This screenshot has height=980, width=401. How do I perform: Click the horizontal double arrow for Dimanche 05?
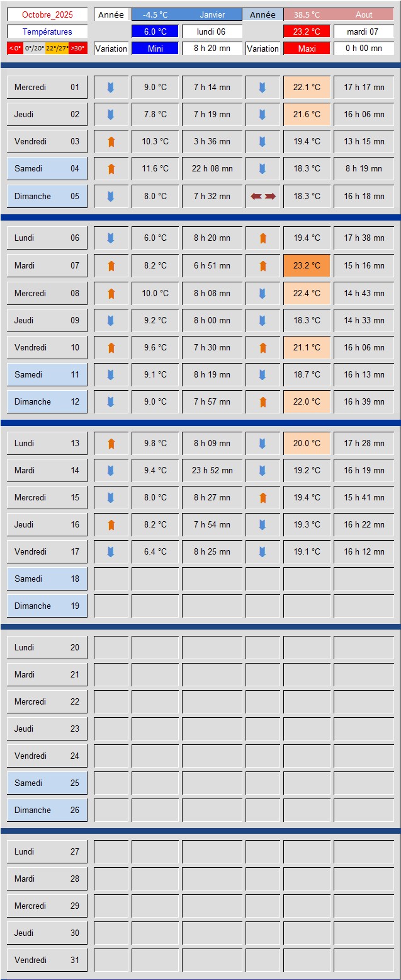[x=263, y=197]
